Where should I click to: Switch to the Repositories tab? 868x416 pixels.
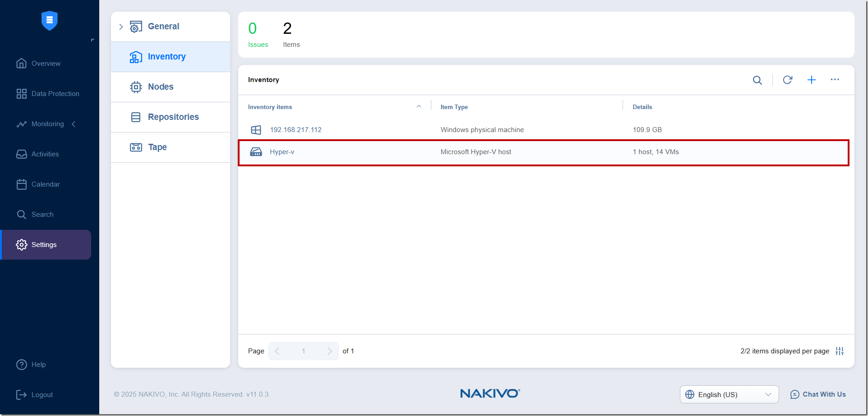click(x=171, y=117)
